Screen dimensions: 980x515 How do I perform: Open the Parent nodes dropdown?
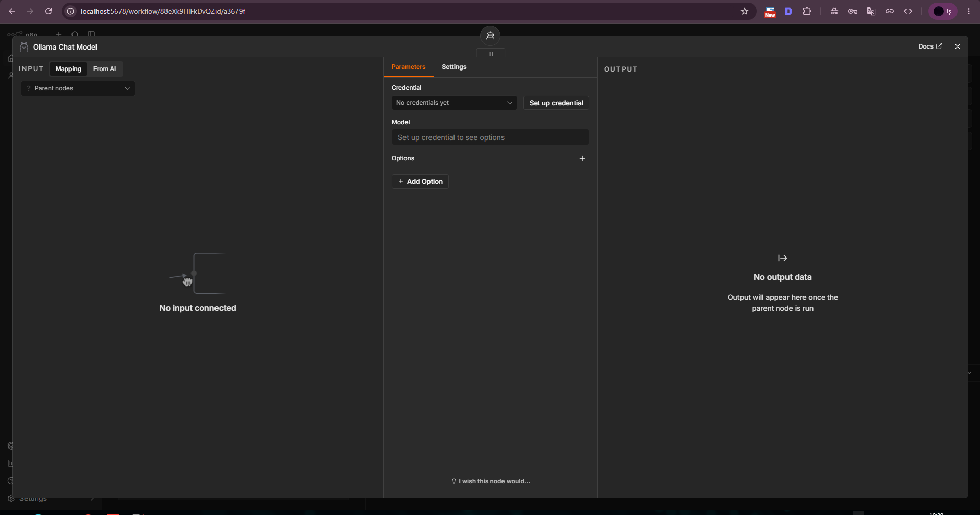coord(78,88)
